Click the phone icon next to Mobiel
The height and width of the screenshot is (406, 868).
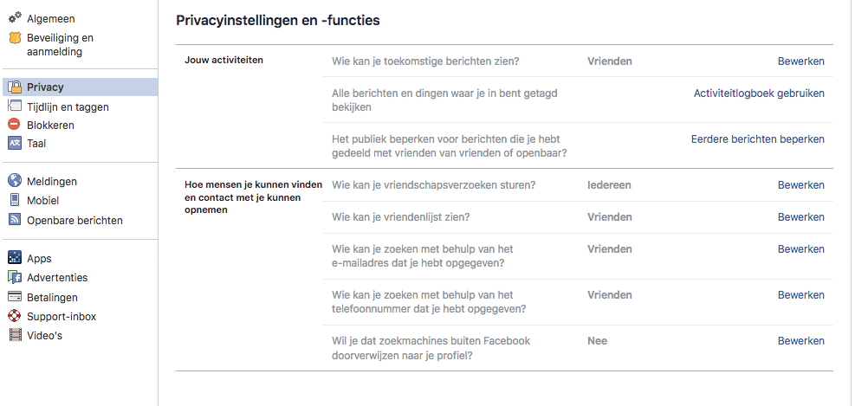point(15,201)
